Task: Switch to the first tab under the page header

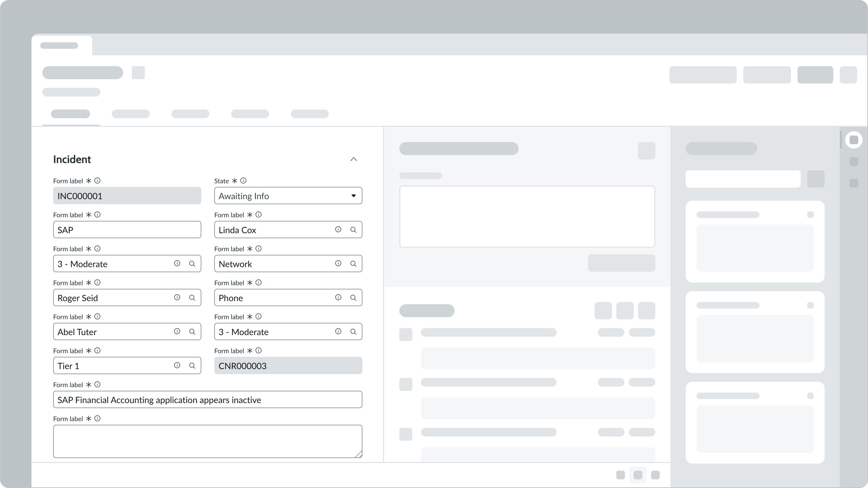Action: pos(71,114)
